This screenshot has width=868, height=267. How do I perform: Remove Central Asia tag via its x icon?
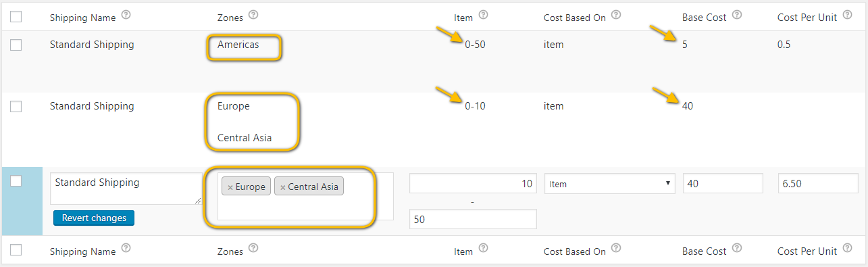point(283,187)
